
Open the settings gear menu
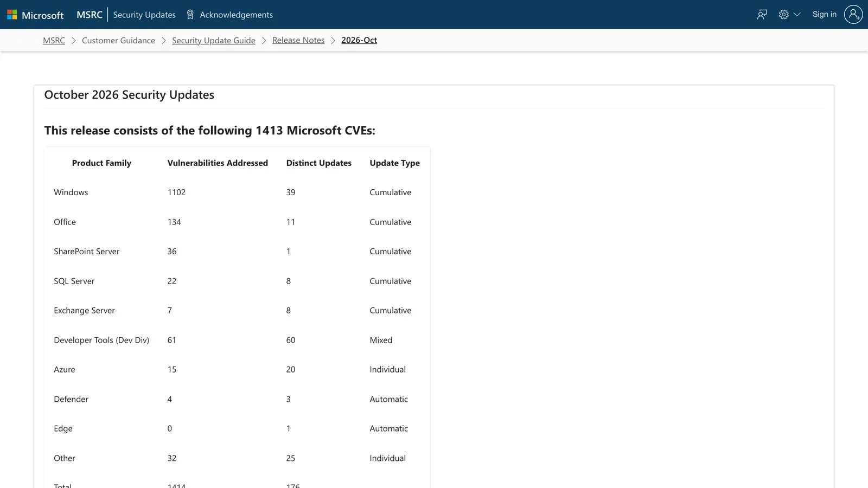[x=784, y=15]
